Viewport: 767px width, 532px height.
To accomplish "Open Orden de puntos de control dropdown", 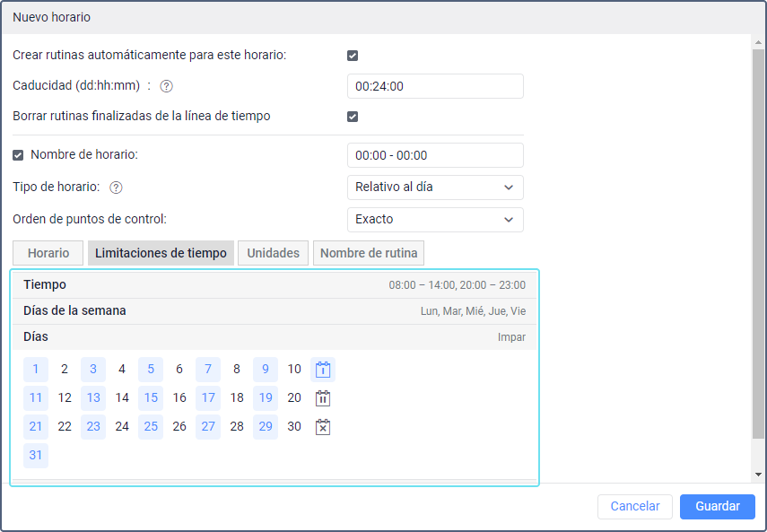I will click(435, 219).
